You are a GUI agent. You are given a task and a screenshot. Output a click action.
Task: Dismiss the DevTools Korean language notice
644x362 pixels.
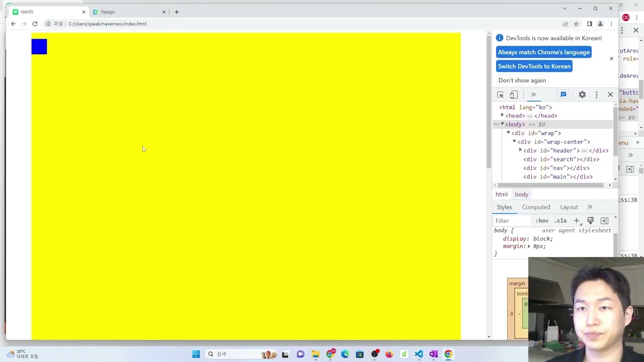(x=611, y=59)
